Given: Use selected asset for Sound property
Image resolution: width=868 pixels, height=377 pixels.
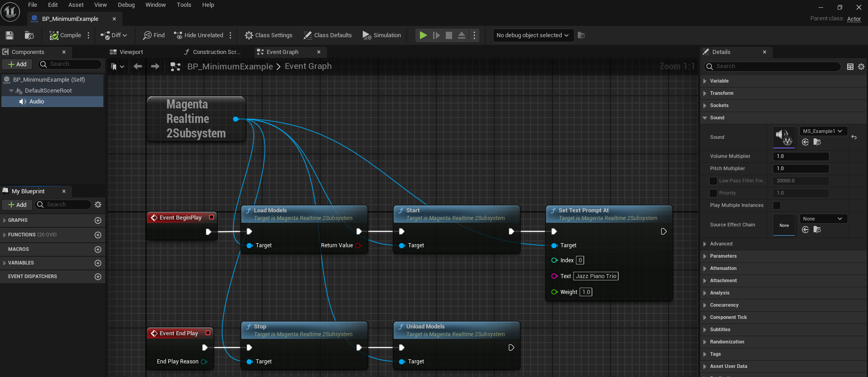Looking at the screenshot, I should 805,142.
